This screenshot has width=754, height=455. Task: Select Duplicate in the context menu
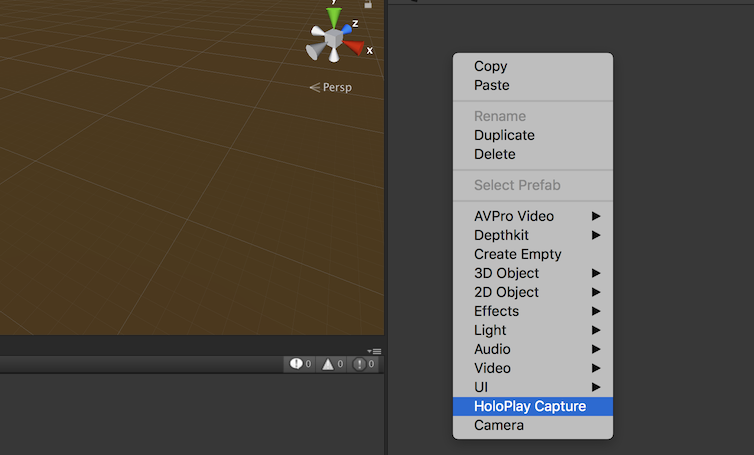pos(533,135)
